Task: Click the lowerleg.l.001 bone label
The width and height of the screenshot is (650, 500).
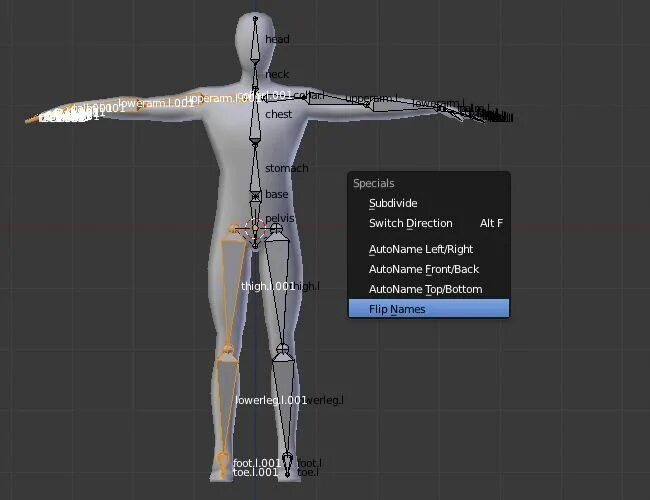Action: [271, 400]
